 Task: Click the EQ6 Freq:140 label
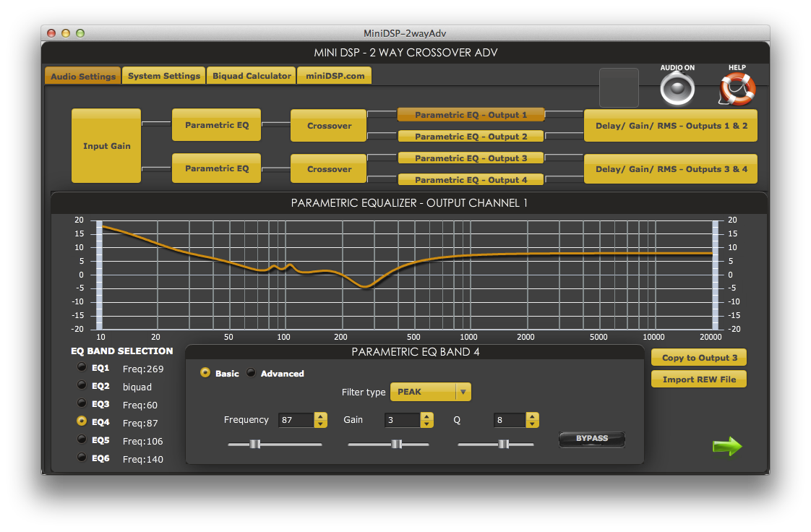142,460
